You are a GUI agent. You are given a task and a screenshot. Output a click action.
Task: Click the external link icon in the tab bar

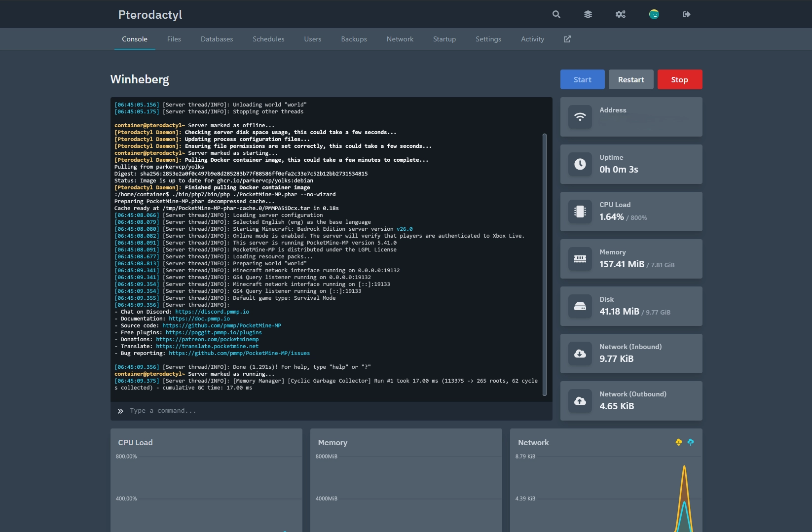tap(567, 39)
